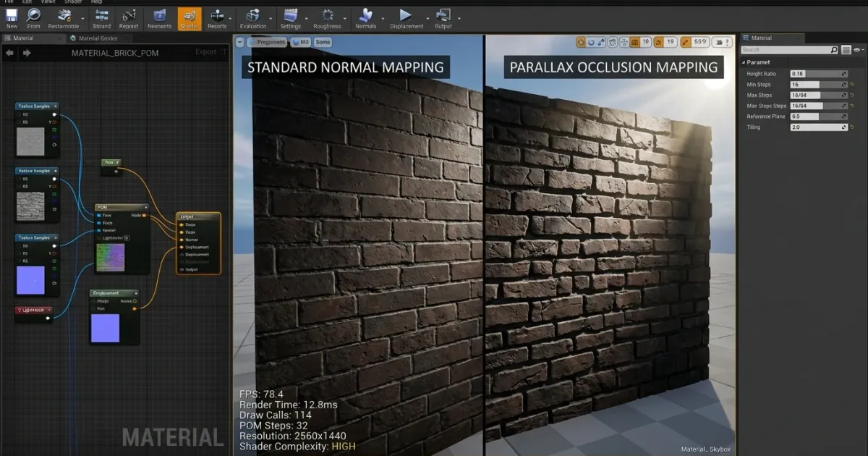Reset Tiling value using its yellow arrow

click(852, 127)
